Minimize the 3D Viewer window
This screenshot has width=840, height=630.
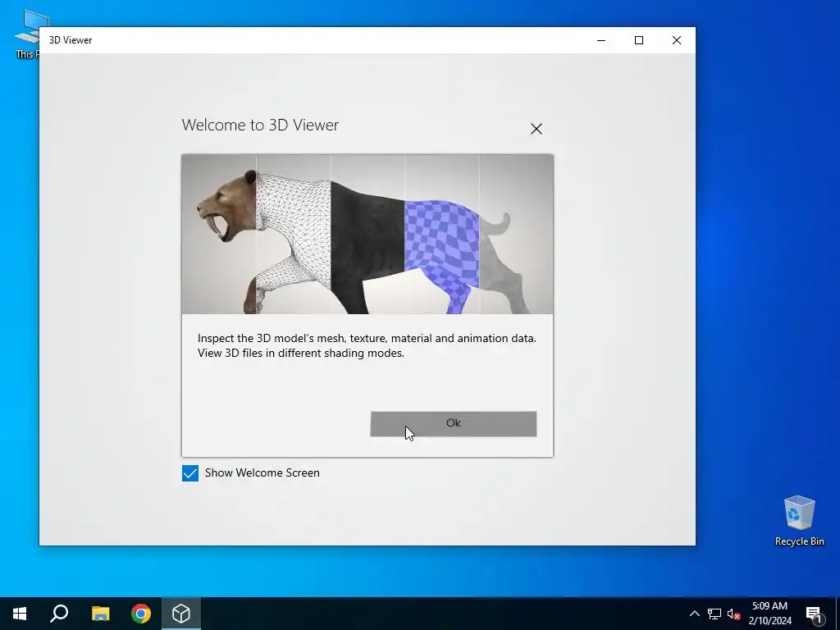click(x=601, y=40)
